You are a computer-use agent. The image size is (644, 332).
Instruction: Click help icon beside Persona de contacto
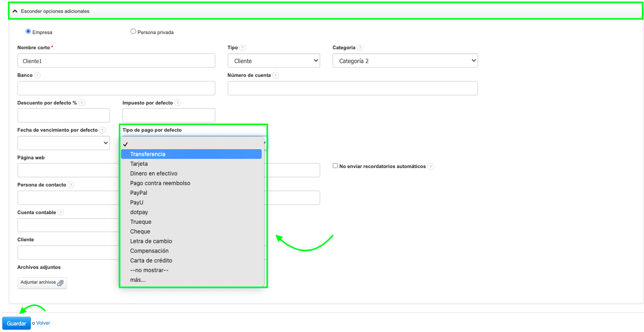tap(71, 185)
